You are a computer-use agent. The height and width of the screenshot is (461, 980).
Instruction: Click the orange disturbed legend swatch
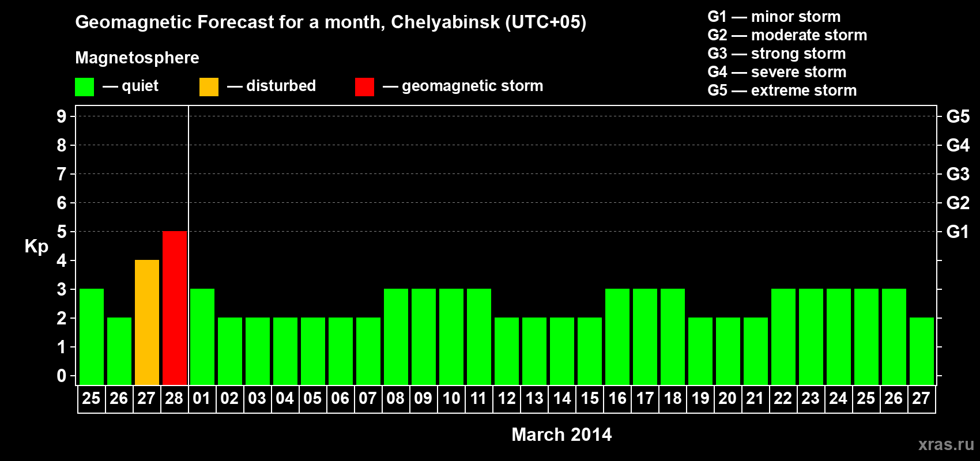point(209,87)
